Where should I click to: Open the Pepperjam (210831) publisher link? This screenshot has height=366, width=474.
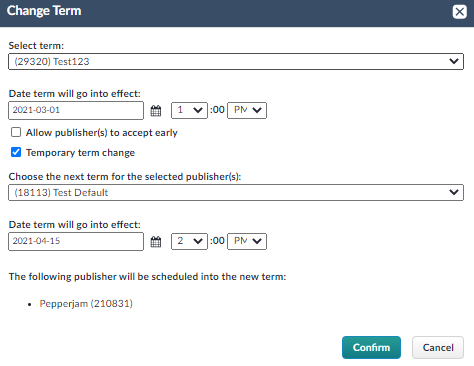[86, 304]
